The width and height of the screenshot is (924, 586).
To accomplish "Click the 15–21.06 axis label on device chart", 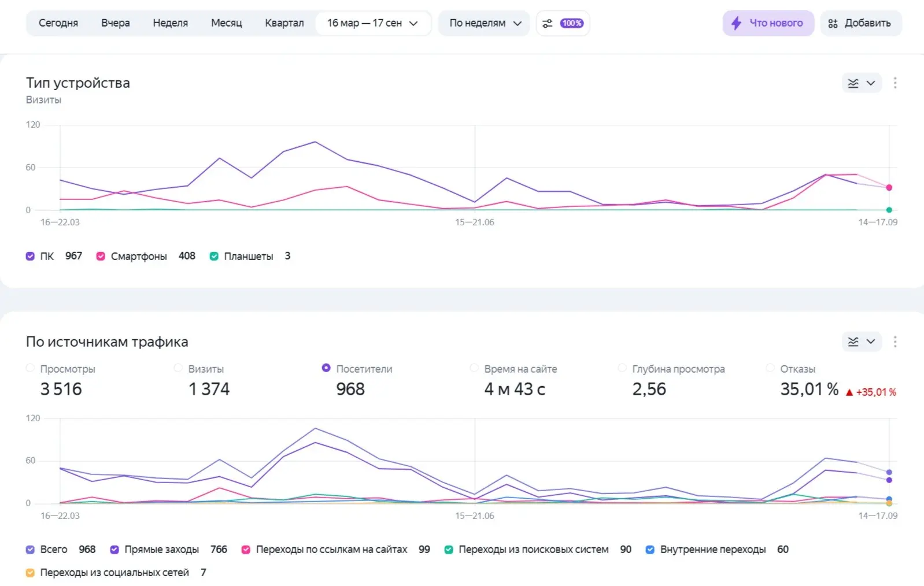I will coord(475,222).
